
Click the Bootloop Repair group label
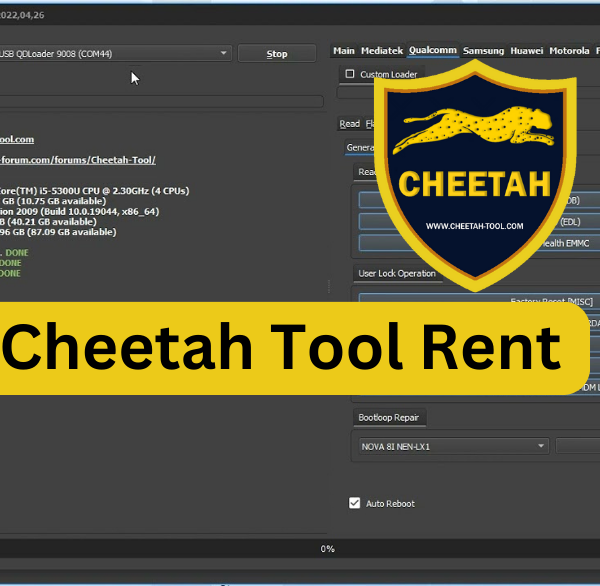388,418
